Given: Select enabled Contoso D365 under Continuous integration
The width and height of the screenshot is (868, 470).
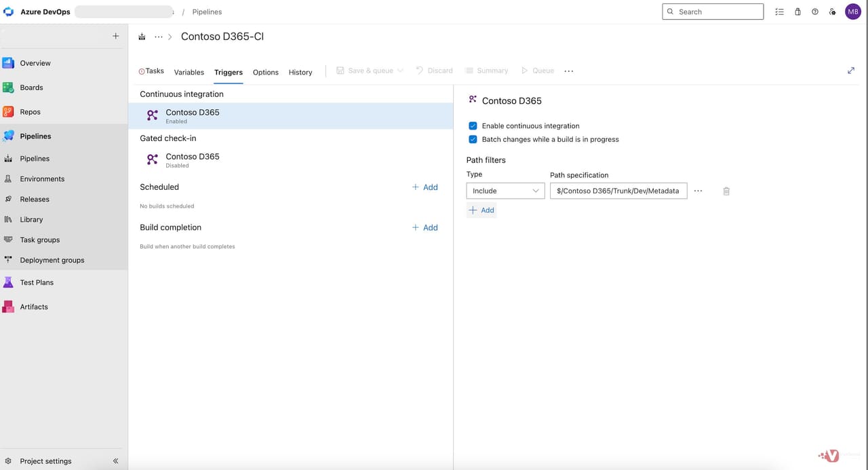Looking at the screenshot, I should (290, 116).
